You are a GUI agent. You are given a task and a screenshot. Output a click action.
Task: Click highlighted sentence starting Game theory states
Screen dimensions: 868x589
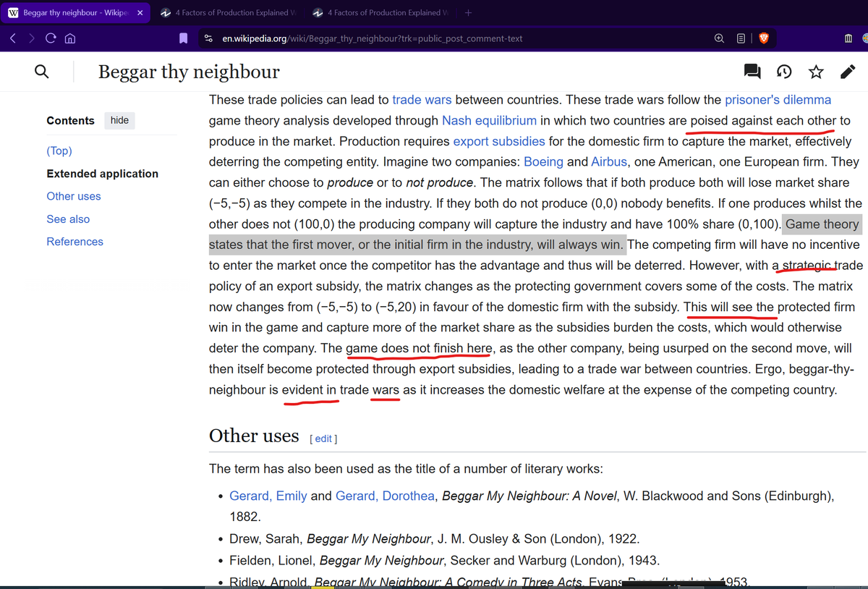pos(534,234)
